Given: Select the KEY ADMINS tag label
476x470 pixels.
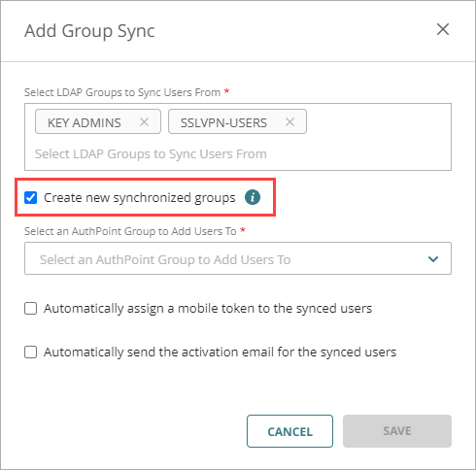Looking at the screenshot, I should point(85,122).
